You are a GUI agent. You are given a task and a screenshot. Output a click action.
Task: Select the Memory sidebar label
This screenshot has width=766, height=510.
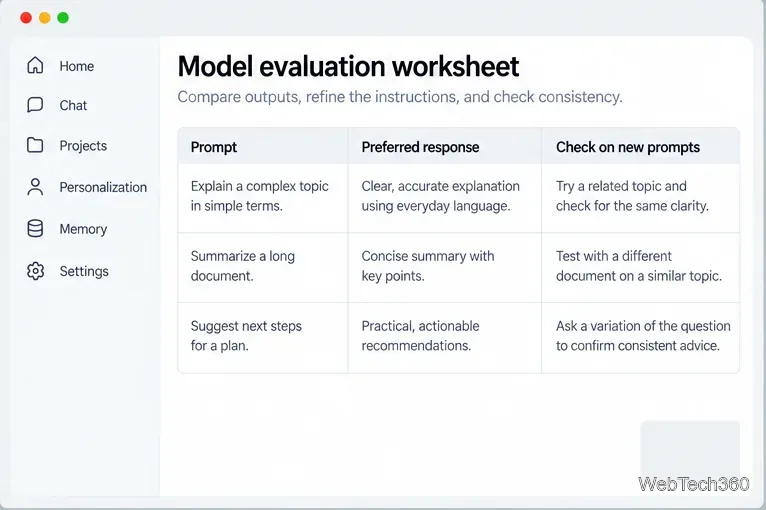click(x=83, y=229)
